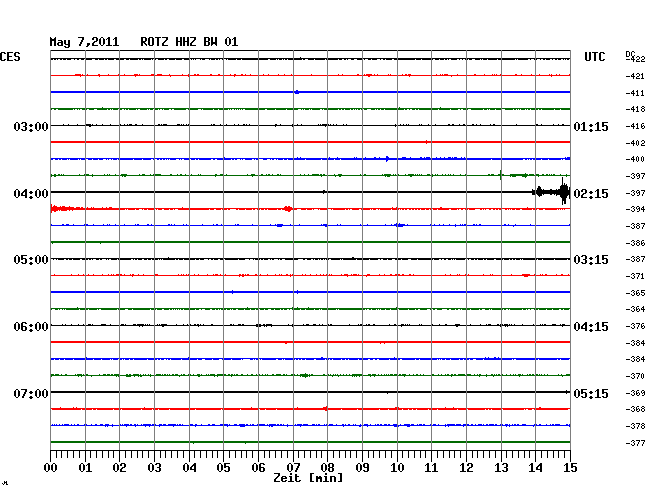Image resolution: width=650 pixels, height=494 pixels.
Task: Click minute label "09" on the bottom axis
Action: 362,467
